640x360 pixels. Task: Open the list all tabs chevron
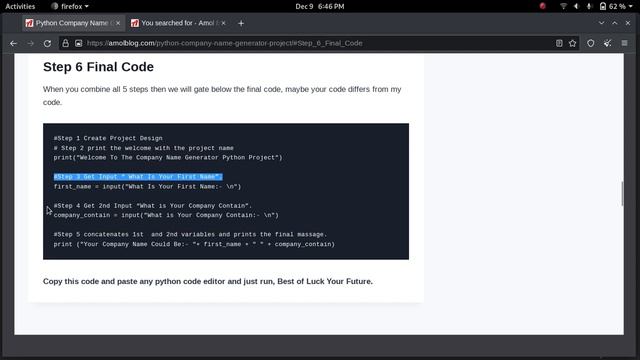(x=601, y=23)
